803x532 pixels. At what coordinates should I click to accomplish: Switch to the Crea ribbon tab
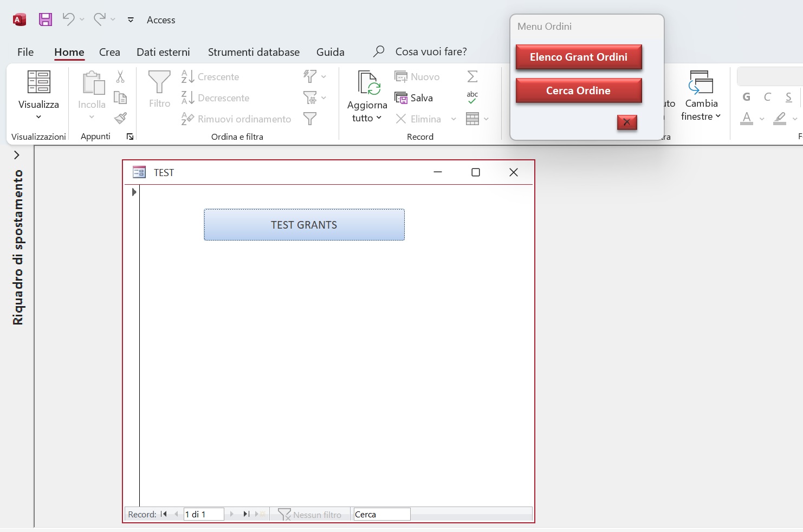[x=109, y=51]
